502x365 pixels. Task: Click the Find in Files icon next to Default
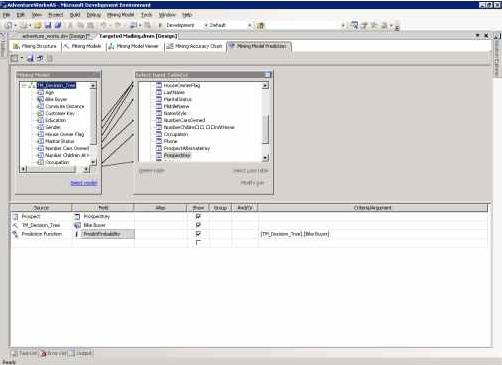[x=260, y=25]
